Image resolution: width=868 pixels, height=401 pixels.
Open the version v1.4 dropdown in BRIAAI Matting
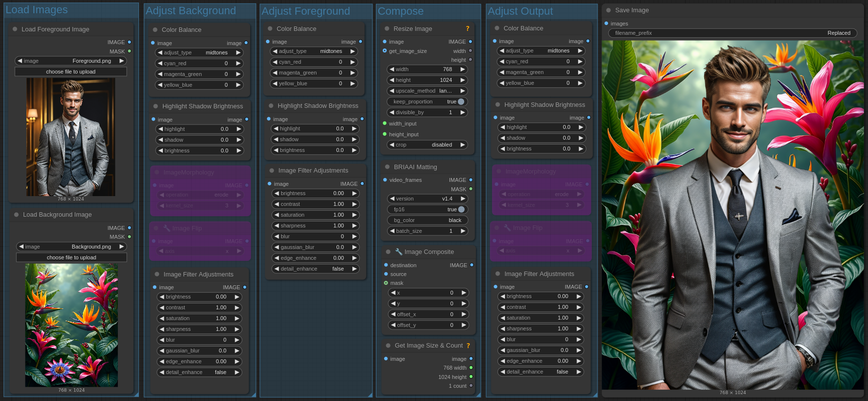[427, 199]
